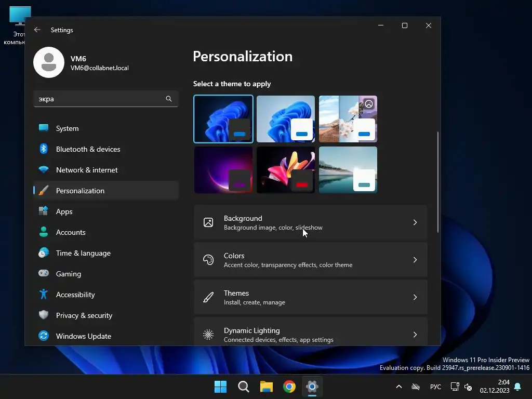The height and width of the screenshot is (399, 532).
Task: Click the search magnifier icon in Settings
Action: pyautogui.click(x=169, y=99)
